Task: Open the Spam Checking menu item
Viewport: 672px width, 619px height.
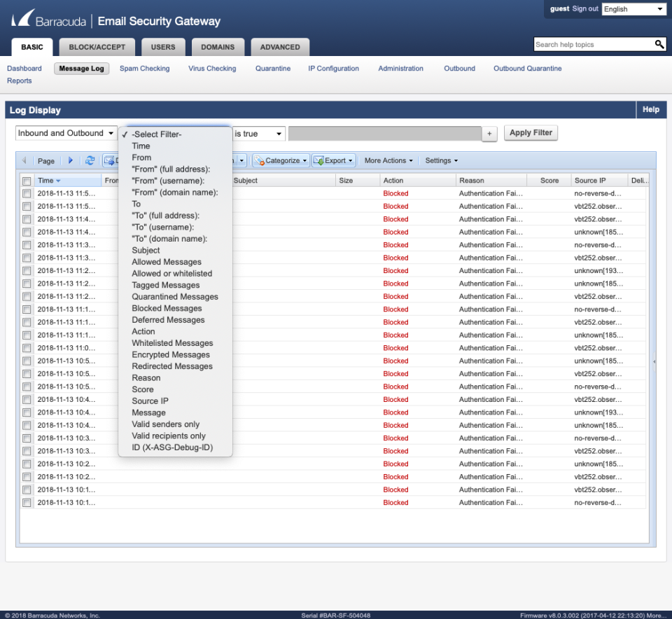Action: [145, 69]
